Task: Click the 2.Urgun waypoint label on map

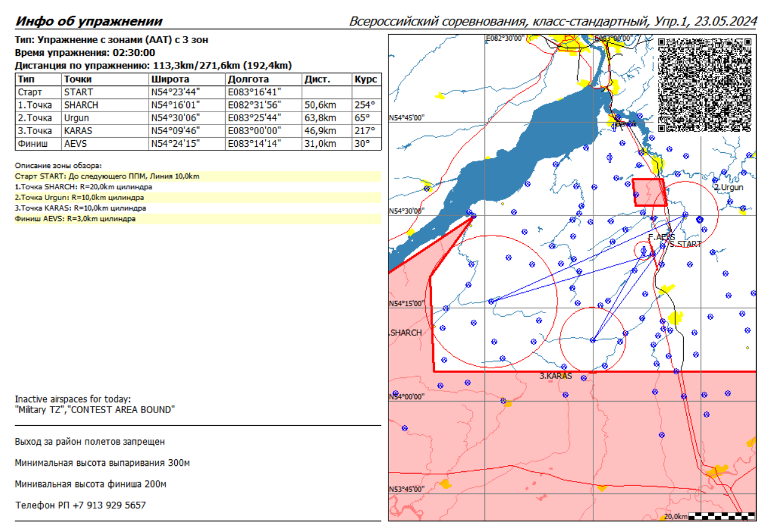Action: click(x=728, y=187)
